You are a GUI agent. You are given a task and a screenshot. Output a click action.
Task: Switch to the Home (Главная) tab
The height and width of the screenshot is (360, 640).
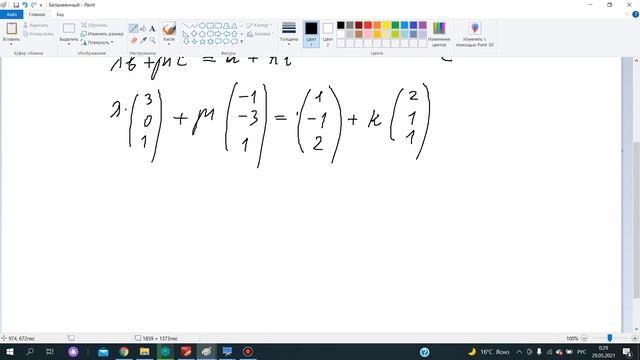coord(37,14)
